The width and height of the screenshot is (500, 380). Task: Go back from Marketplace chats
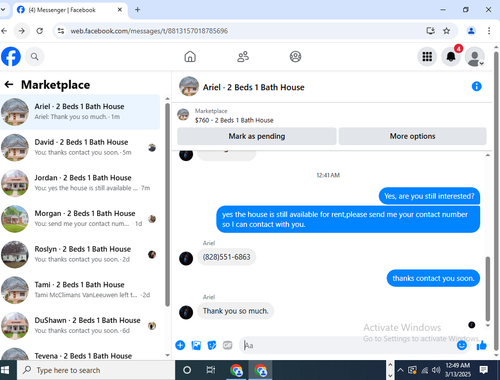coord(9,84)
